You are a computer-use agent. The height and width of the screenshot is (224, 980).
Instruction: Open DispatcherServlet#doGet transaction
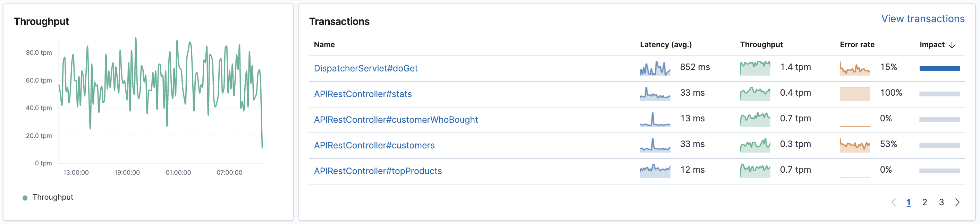[365, 68]
